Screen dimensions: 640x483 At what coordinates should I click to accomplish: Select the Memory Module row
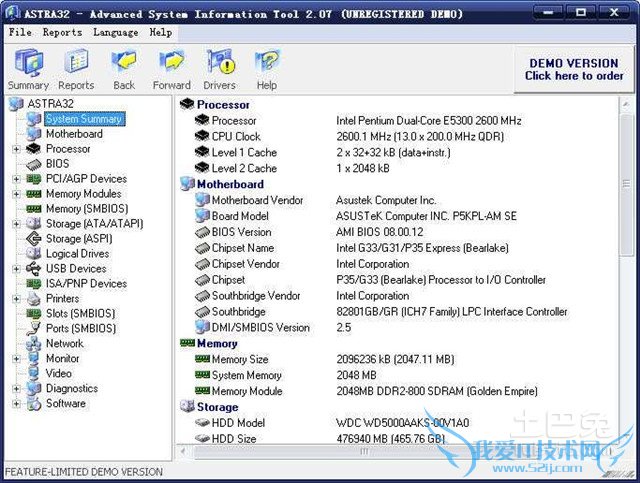(x=366, y=391)
